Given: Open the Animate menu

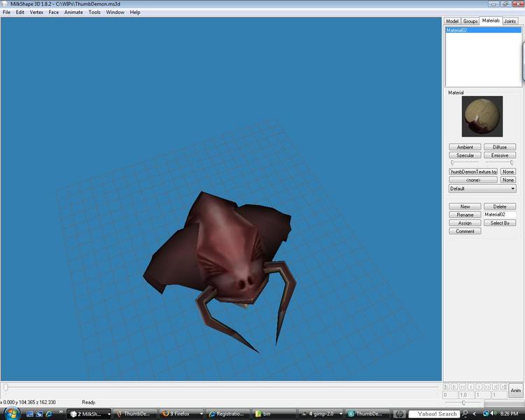Looking at the screenshot, I should (73, 12).
